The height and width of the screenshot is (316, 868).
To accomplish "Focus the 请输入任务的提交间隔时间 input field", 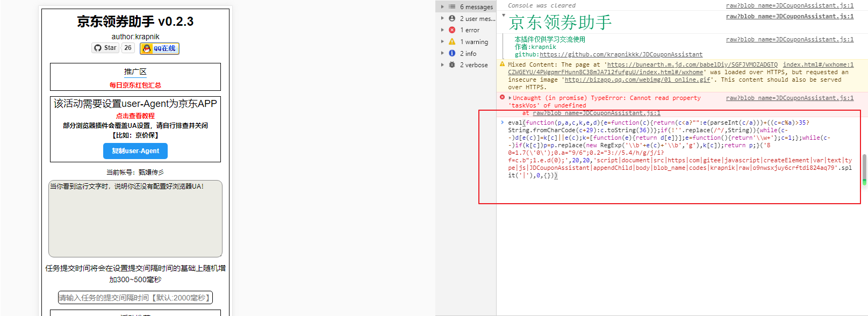I will tap(135, 298).
